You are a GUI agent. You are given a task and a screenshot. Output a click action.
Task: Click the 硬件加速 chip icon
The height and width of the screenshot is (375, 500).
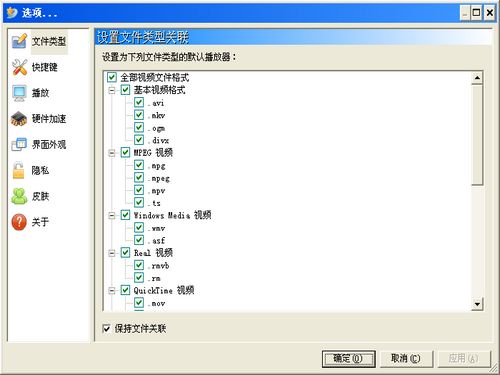[x=19, y=119]
